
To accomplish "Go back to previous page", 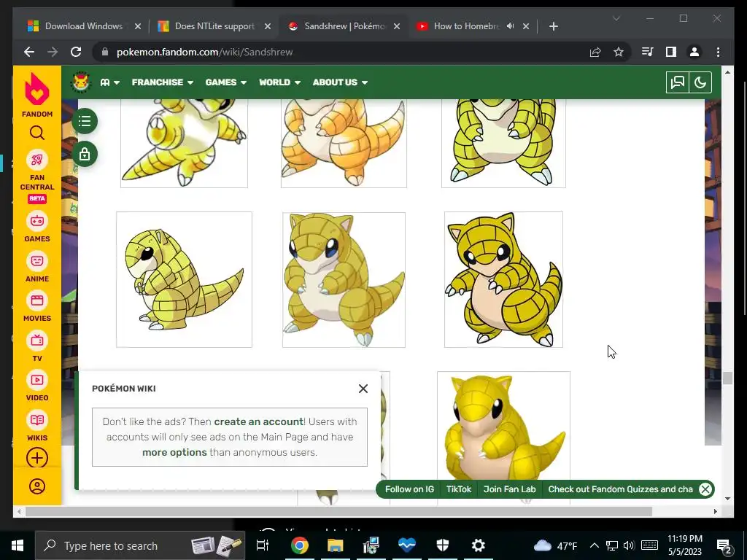I will pos(29,52).
